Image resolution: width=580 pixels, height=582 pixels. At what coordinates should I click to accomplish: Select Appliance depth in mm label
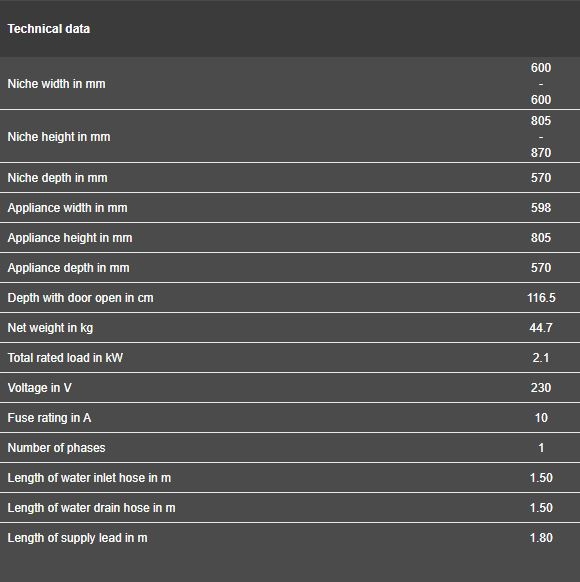point(69,268)
